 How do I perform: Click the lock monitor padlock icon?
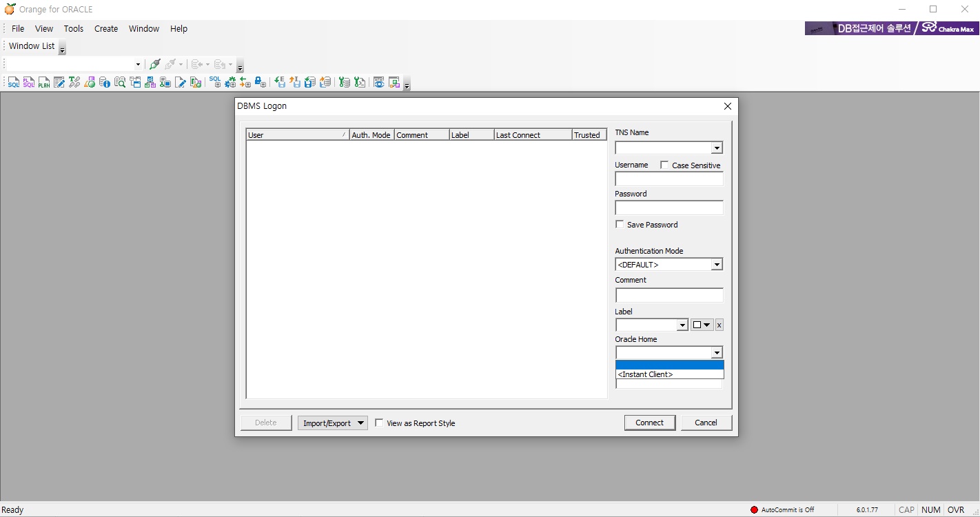click(x=261, y=83)
